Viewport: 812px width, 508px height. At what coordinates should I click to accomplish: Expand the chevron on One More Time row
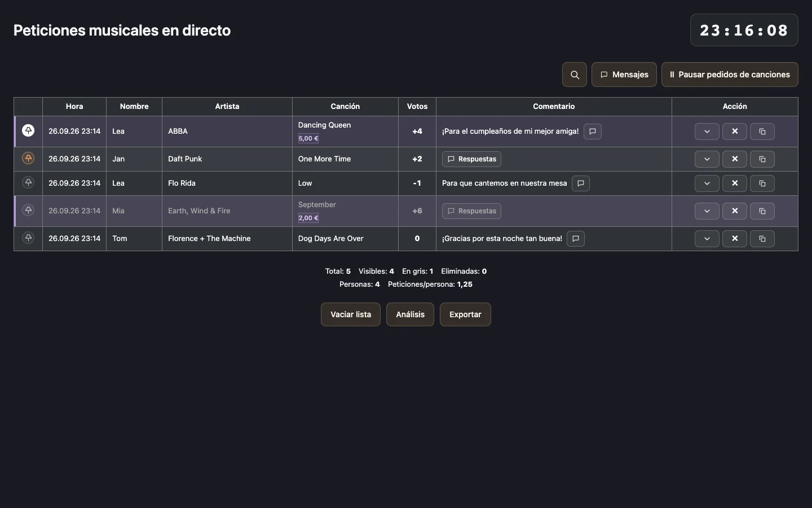coord(707,159)
